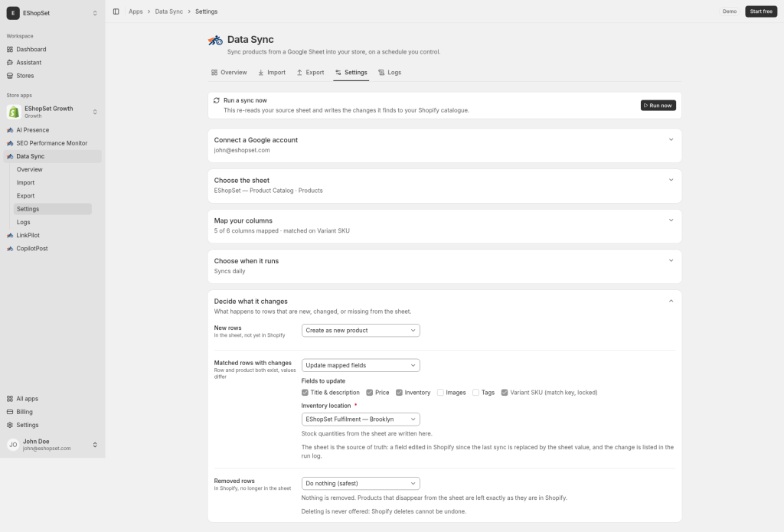The height and width of the screenshot is (532, 784).
Task: Click the Billing card icon
Action: [x=10, y=412]
